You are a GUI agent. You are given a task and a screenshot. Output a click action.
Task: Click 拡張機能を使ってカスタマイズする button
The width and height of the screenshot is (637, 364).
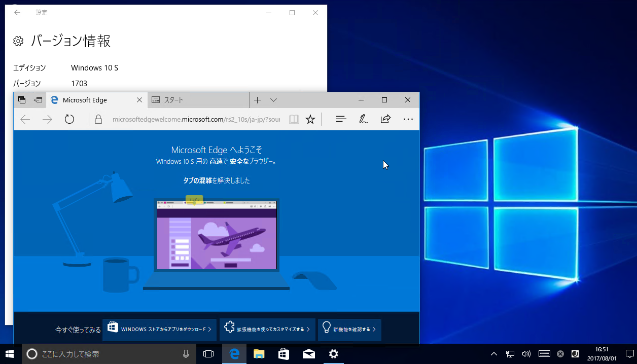[267, 330]
